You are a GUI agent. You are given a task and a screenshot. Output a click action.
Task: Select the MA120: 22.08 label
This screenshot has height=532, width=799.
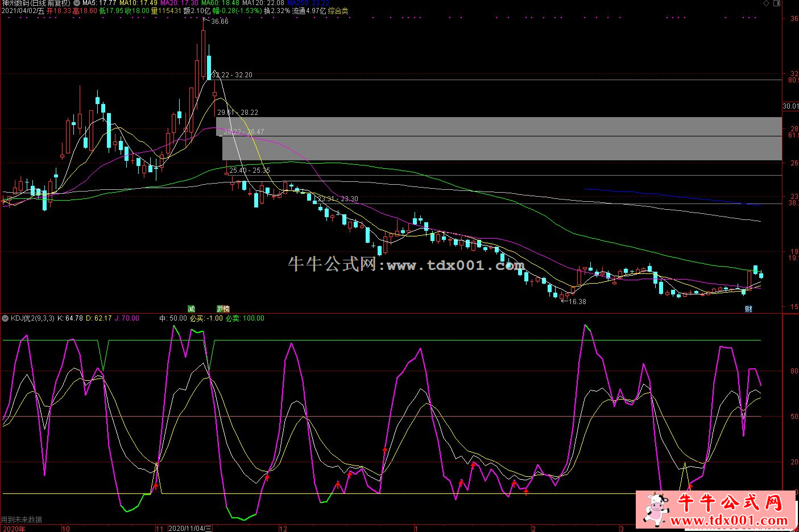click(x=263, y=3)
